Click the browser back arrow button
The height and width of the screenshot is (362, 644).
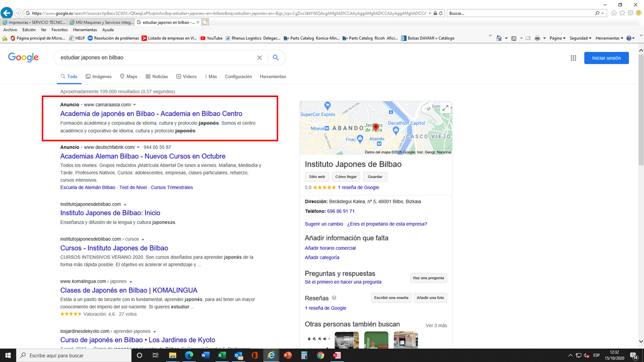(7, 13)
